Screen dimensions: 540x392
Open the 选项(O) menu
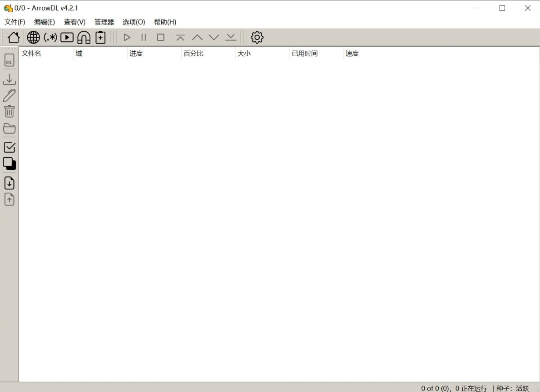coord(134,22)
